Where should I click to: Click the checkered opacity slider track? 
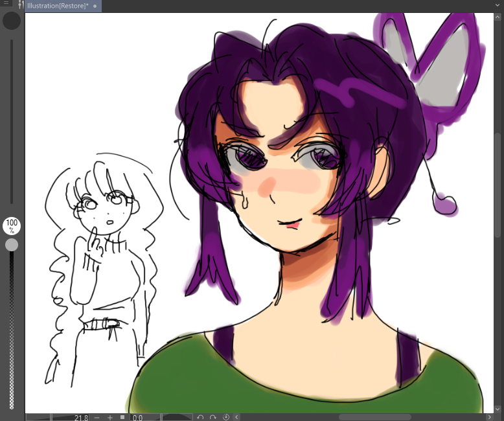pyautogui.click(x=12, y=330)
